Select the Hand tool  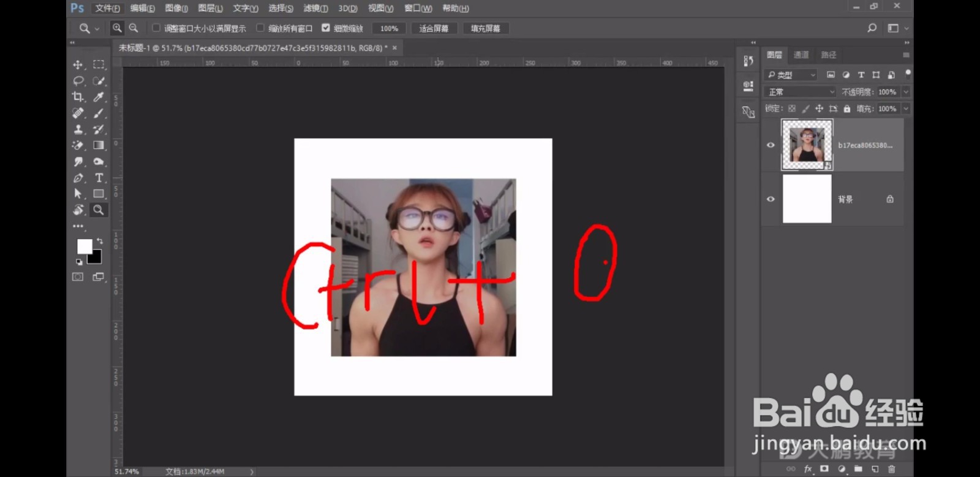click(78, 210)
